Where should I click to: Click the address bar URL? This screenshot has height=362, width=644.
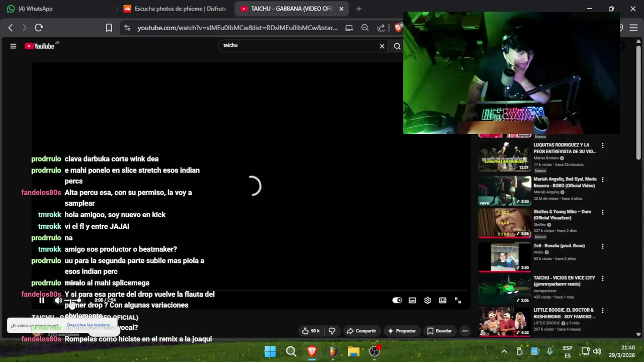(237, 28)
